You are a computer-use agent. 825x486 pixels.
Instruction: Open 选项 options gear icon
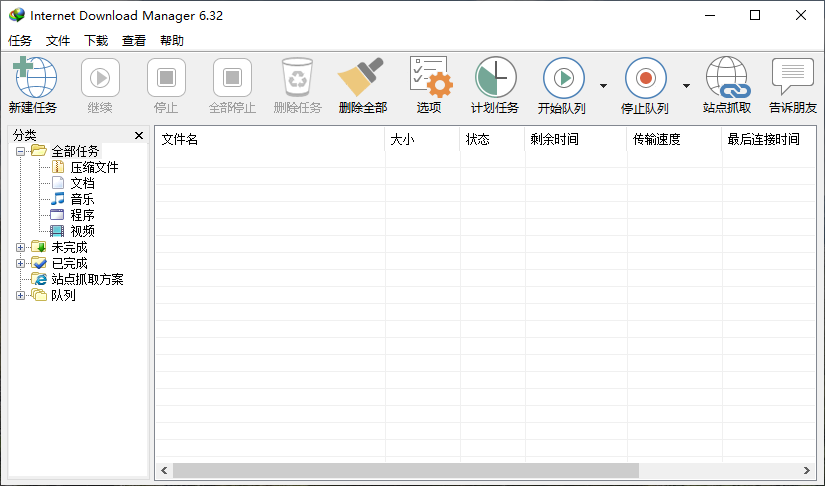[431, 77]
